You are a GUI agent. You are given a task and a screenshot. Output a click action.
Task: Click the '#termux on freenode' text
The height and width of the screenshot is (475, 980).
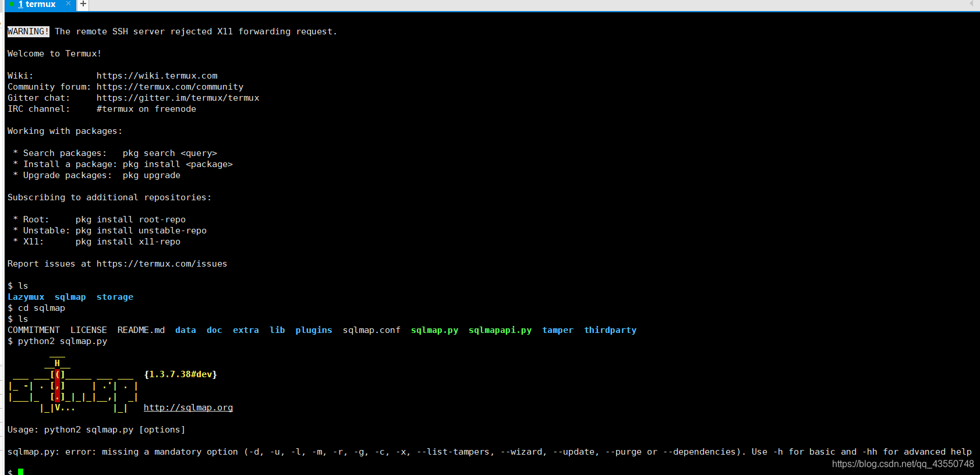(146, 109)
